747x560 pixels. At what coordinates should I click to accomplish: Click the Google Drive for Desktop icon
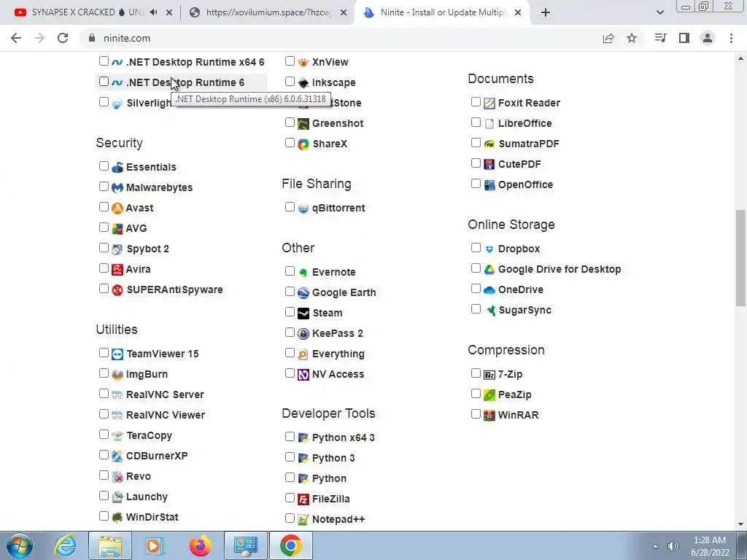pyautogui.click(x=489, y=270)
